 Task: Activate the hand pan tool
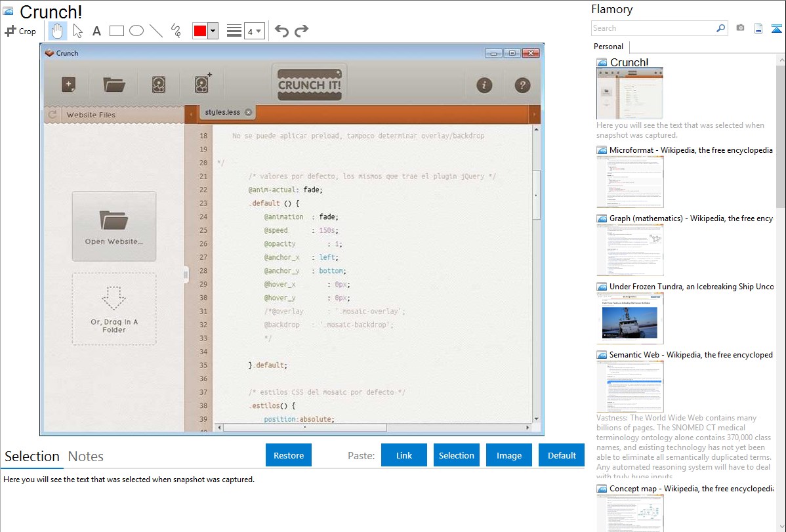point(56,31)
